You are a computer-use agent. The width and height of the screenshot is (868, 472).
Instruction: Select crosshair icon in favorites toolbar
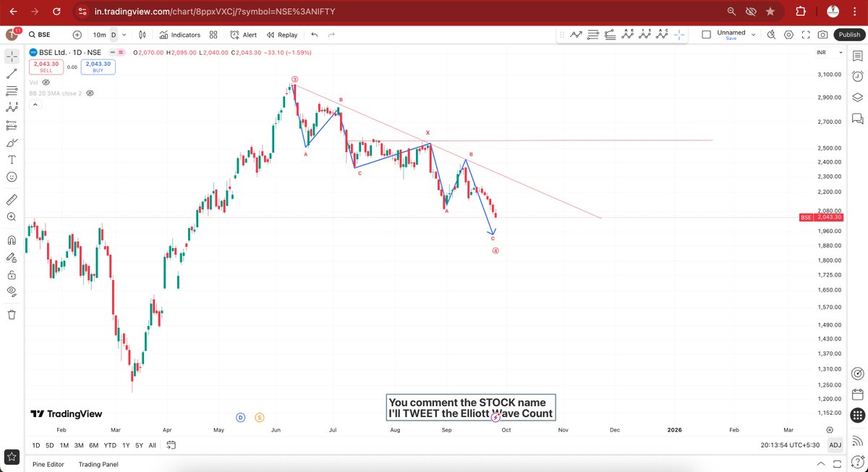pyautogui.click(x=679, y=34)
